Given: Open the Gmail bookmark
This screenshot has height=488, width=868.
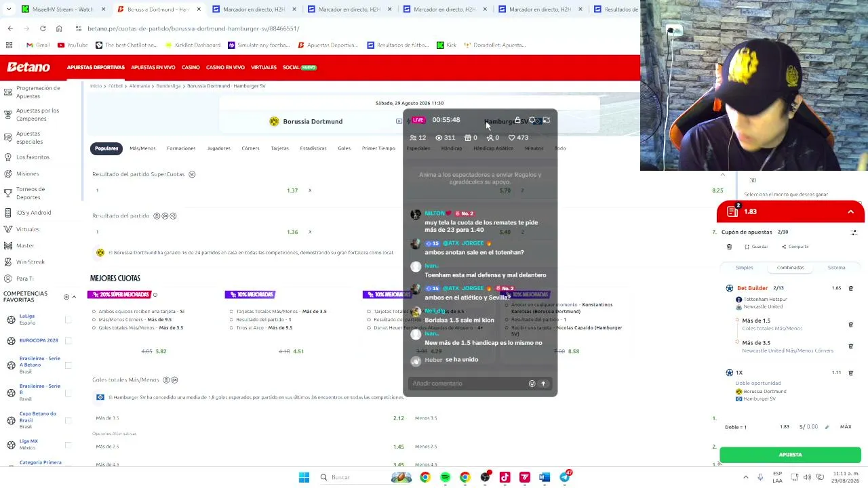Looking at the screenshot, I should [x=38, y=45].
